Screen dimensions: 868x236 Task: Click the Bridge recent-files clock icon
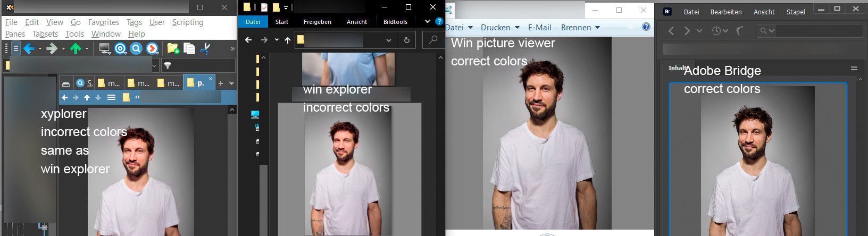click(716, 31)
